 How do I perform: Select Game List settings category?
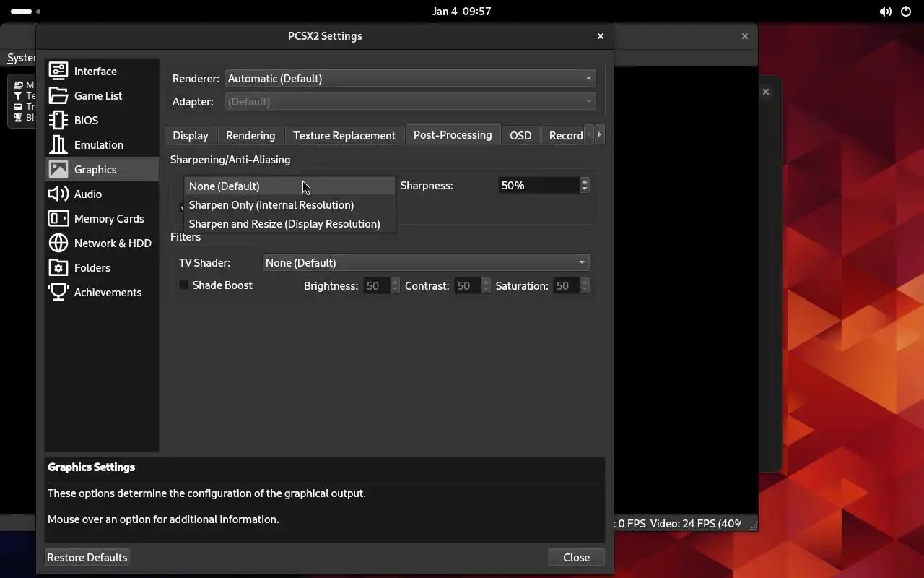[102, 95]
